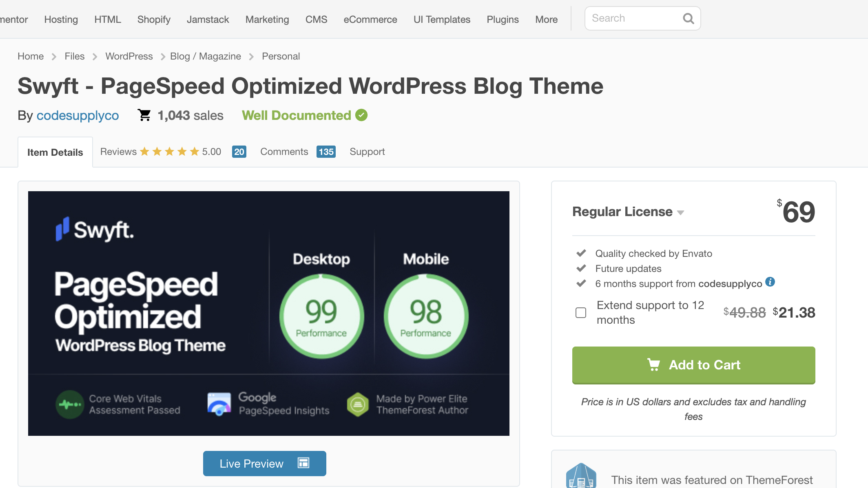Go to Personal breadcrumb link
This screenshot has width=868, height=488.
point(281,56)
